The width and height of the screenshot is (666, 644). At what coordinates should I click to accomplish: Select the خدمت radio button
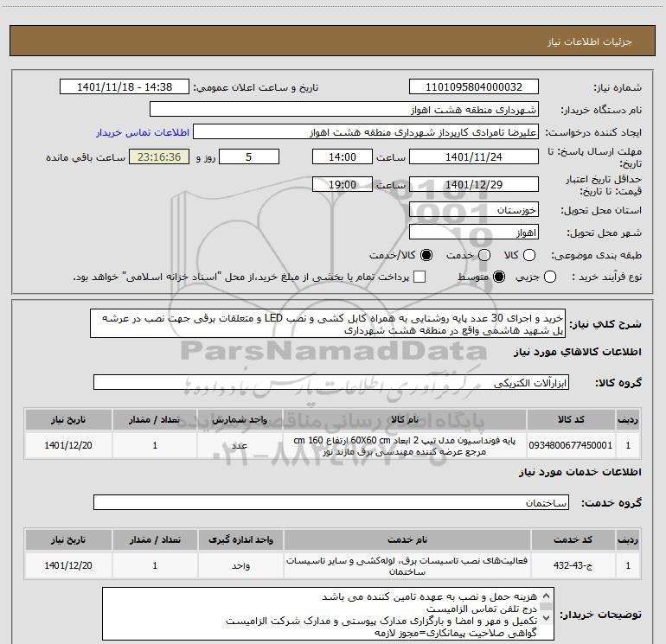point(484,255)
